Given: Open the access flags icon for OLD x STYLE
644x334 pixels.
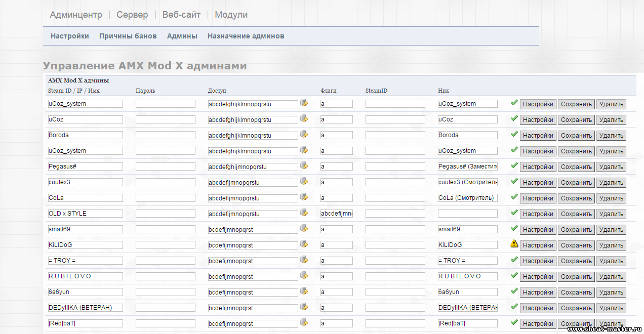Looking at the screenshot, I should tap(304, 213).
